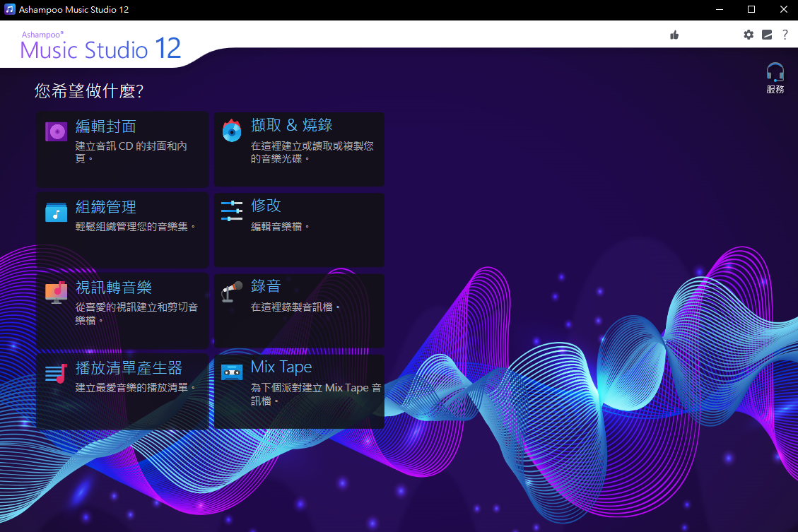Click the video to music monitor icon
This screenshot has width=798, height=532.
pos(56,292)
